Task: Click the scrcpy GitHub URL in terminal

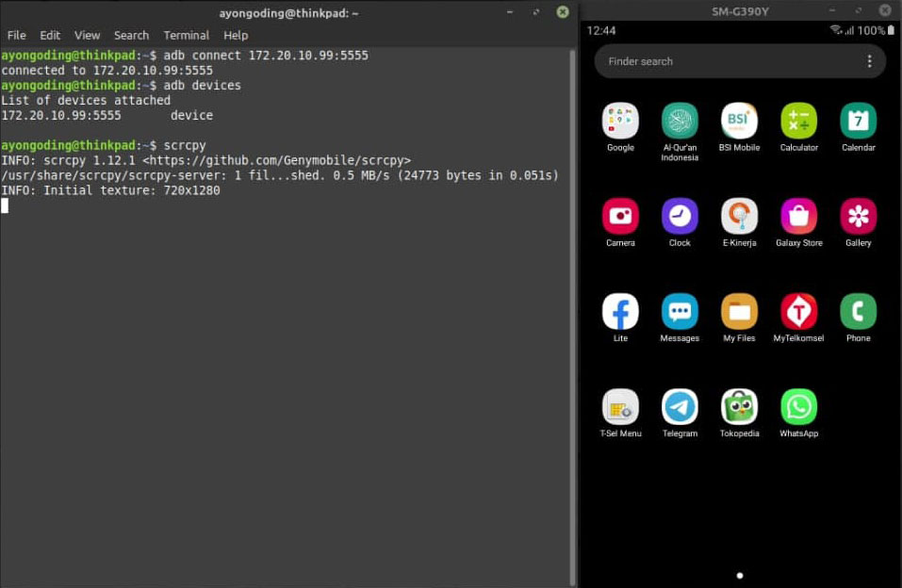Action: pos(277,160)
